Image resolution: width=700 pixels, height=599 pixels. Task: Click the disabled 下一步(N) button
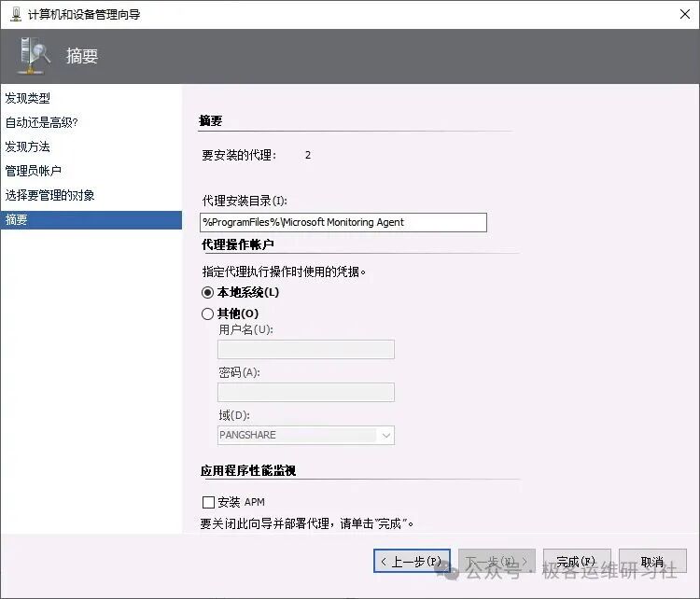(497, 561)
